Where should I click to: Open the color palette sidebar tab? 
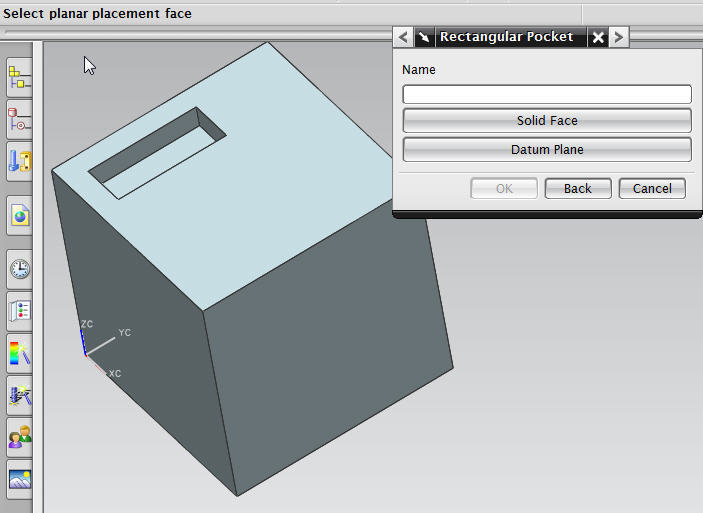(20, 353)
